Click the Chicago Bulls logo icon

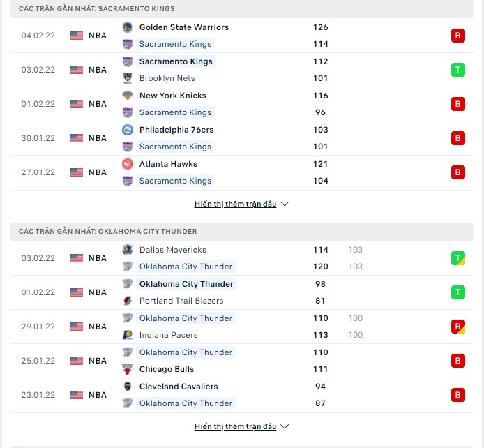(x=128, y=369)
